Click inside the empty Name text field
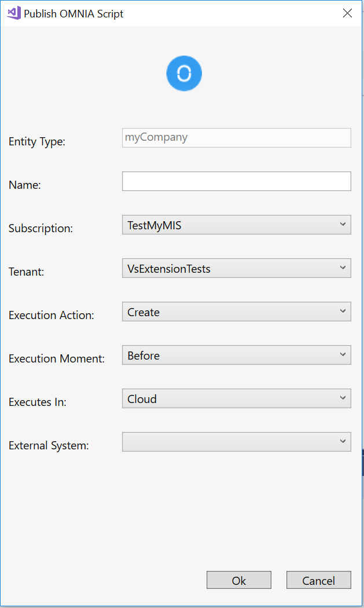Image resolution: width=364 pixels, height=608 pixels. 236,181
